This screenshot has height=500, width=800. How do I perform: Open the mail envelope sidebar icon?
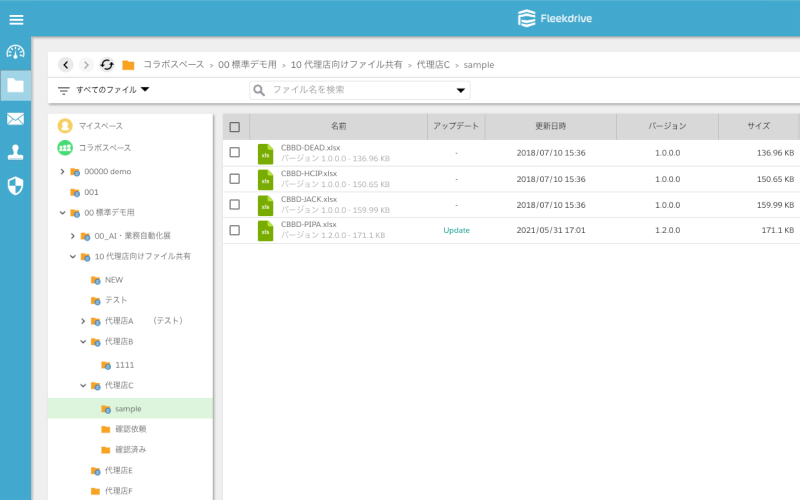tap(15, 119)
